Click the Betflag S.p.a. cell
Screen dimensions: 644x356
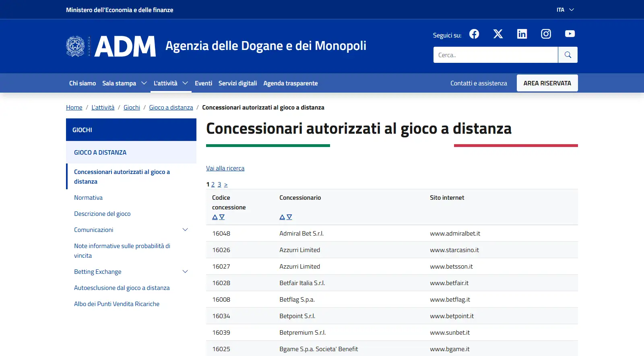tap(297, 299)
